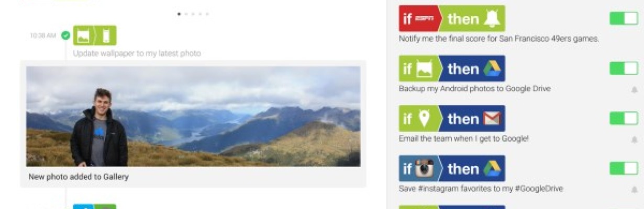Click the location pin trigger icon

424,119
